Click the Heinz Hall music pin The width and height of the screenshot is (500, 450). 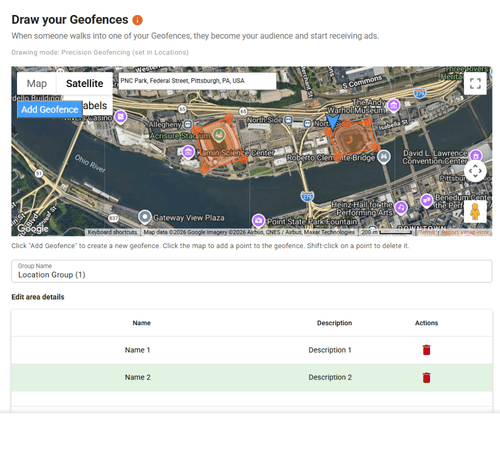(x=401, y=208)
